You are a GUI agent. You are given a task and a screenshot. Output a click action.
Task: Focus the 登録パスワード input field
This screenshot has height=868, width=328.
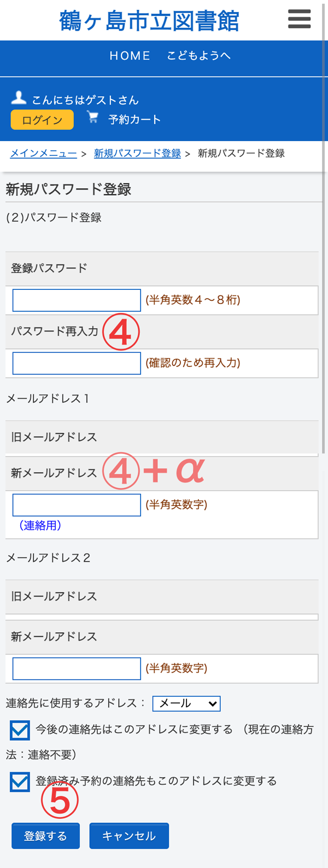[77, 300]
